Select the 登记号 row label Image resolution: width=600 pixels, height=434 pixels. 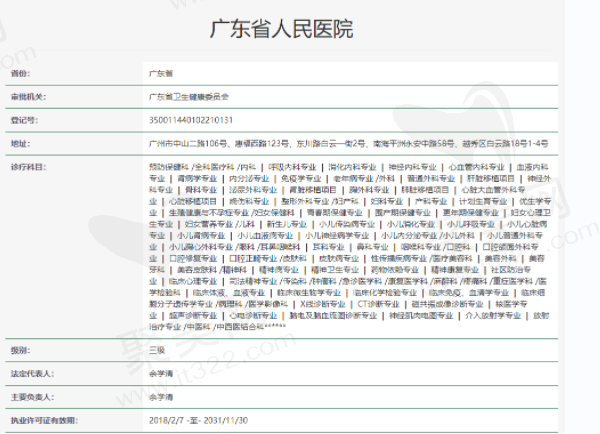(x=24, y=120)
